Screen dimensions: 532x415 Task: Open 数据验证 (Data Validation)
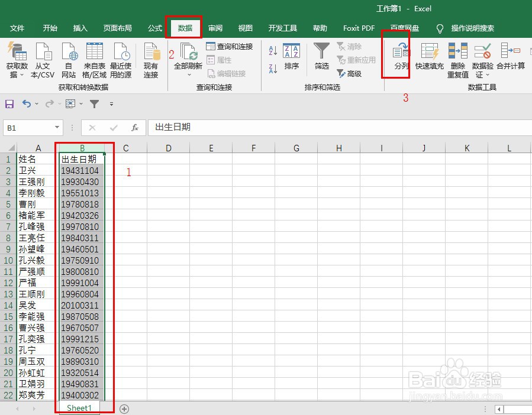pyautogui.click(x=482, y=60)
